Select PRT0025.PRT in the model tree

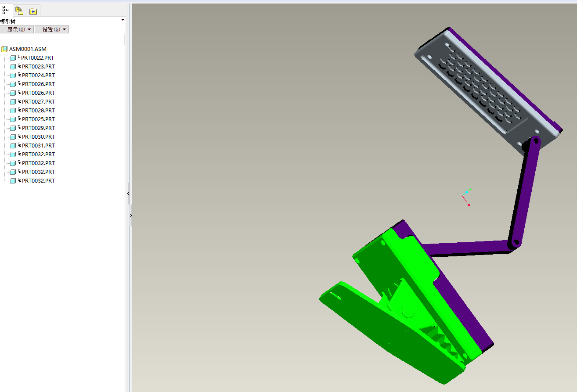click(38, 119)
